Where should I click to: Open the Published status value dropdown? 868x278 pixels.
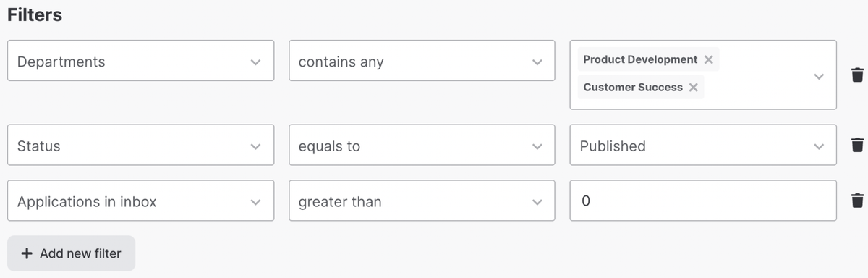coord(703,145)
